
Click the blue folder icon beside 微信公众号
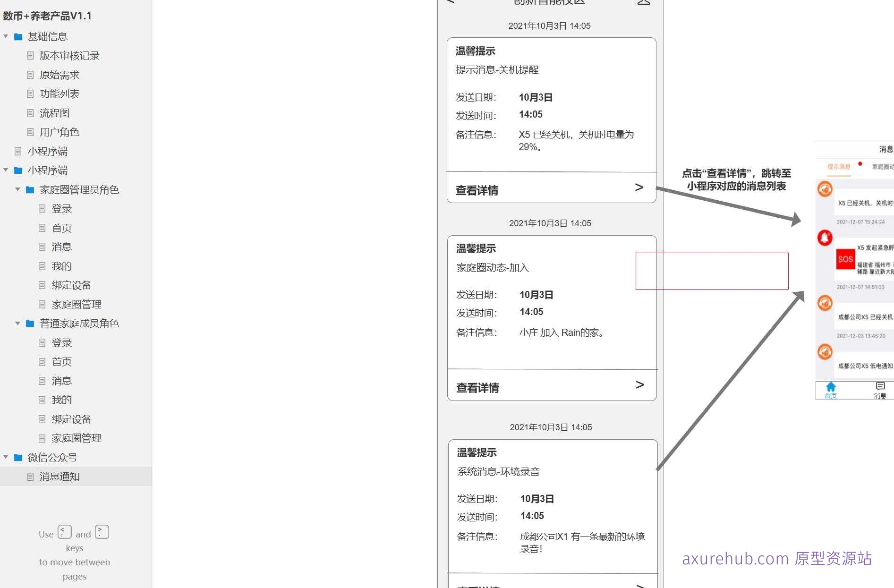(18, 457)
